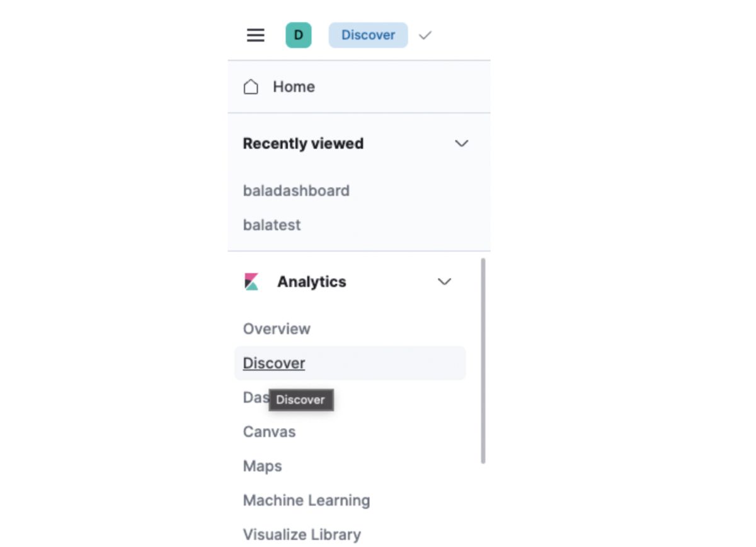The image size is (756, 547).
Task: Select the Discover navigation entry
Action: [x=273, y=363]
